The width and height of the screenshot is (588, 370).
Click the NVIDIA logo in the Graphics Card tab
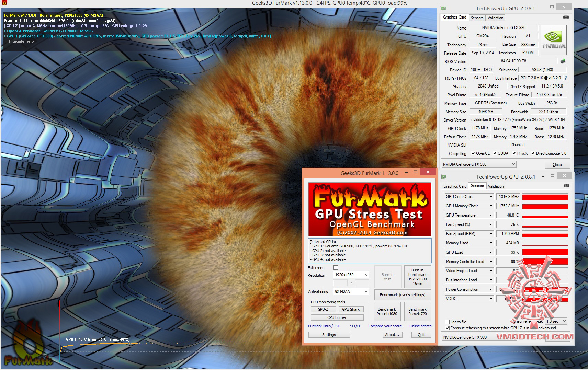click(x=554, y=40)
